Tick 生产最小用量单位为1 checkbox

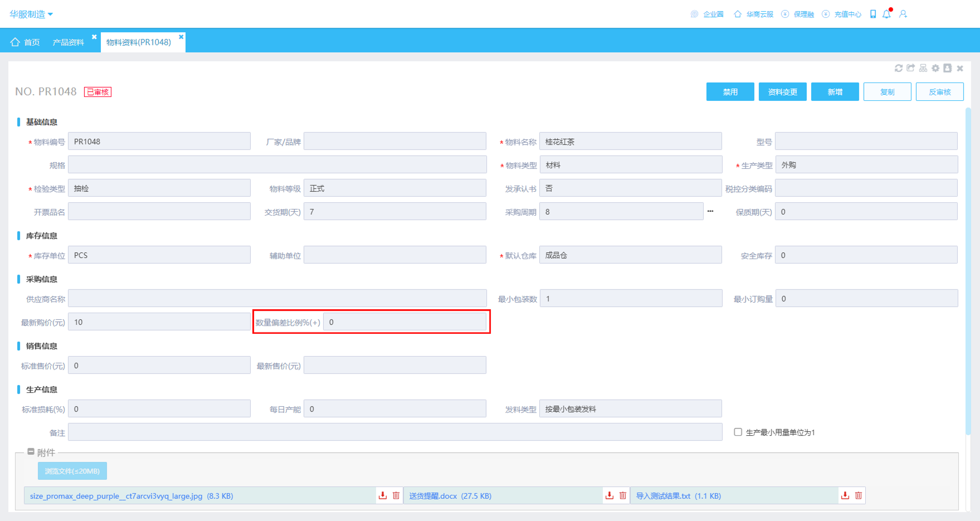tap(738, 432)
